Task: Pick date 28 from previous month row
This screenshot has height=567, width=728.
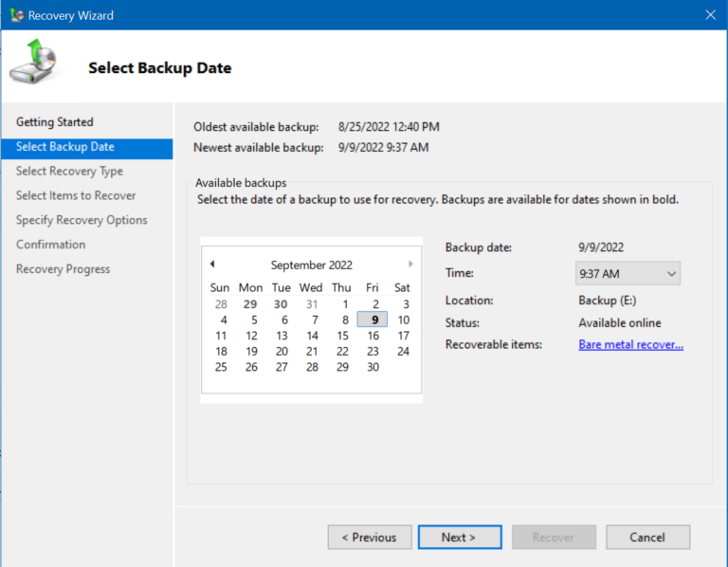Action: [x=221, y=304]
